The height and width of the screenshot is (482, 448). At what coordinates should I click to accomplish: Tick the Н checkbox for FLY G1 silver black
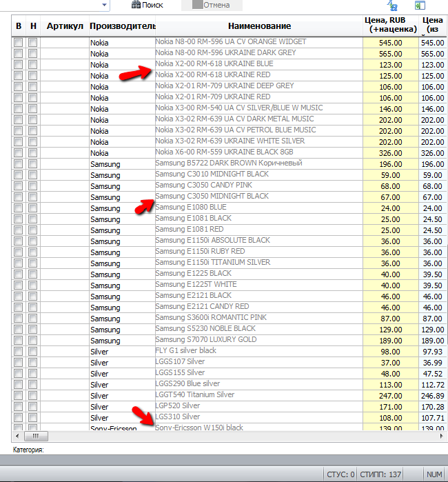33,352
